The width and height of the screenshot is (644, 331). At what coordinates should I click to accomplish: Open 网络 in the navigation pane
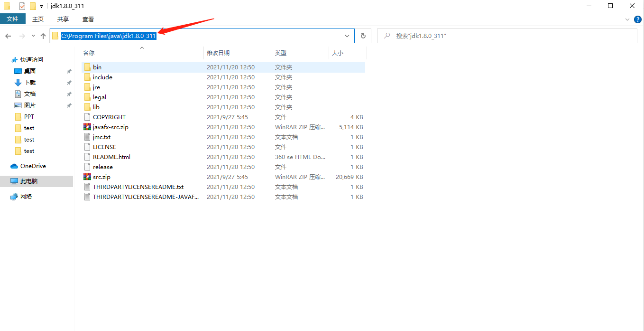point(26,197)
